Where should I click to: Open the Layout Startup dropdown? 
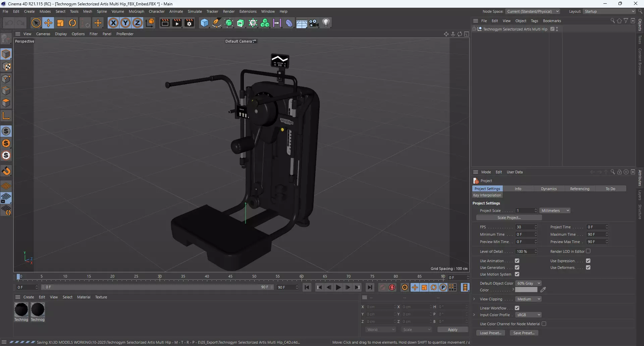click(x=609, y=11)
